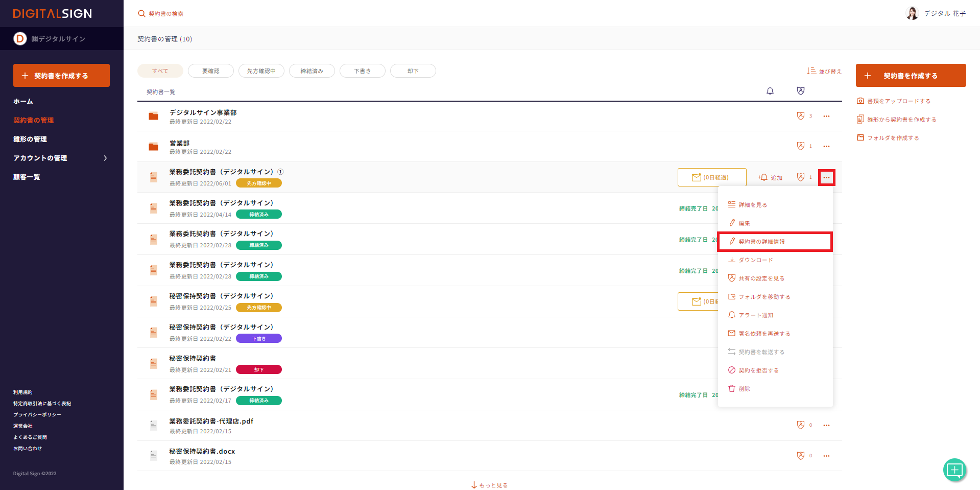Click the envelope (0日経過) reminder button
The height and width of the screenshot is (490, 980).
pyautogui.click(x=711, y=177)
